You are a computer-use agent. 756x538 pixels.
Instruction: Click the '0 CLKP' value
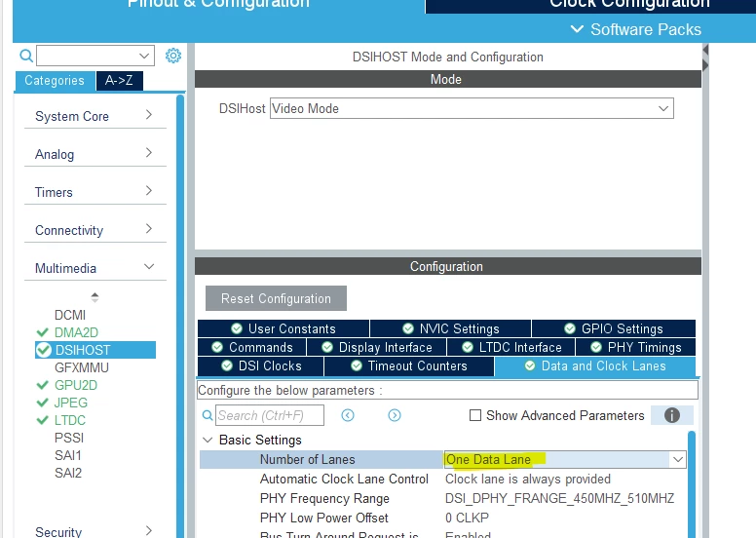(x=467, y=518)
